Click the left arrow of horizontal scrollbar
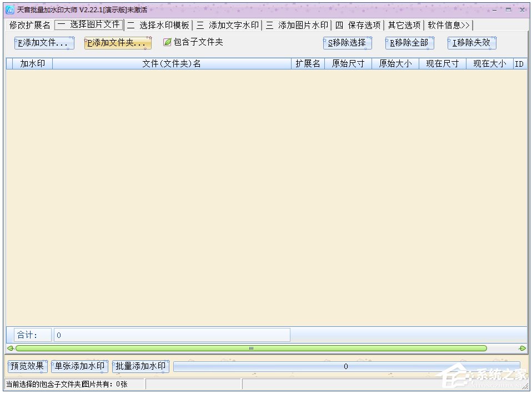Viewport: 532px width, 393px height. pyautogui.click(x=10, y=348)
